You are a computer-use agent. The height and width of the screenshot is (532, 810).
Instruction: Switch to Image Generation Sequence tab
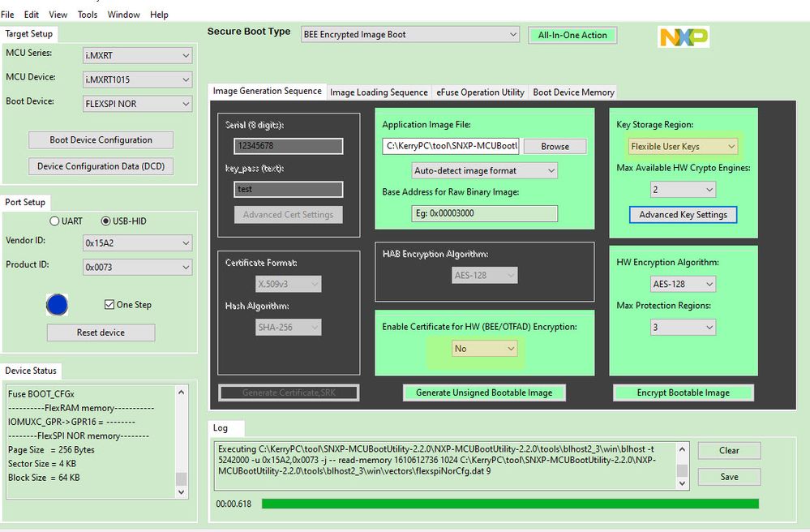pyautogui.click(x=267, y=91)
